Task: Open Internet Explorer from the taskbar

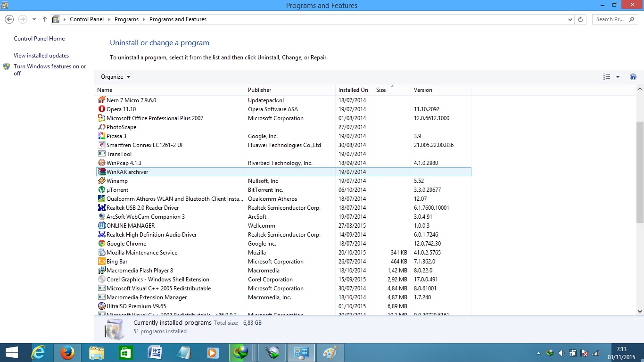Action: [38, 353]
